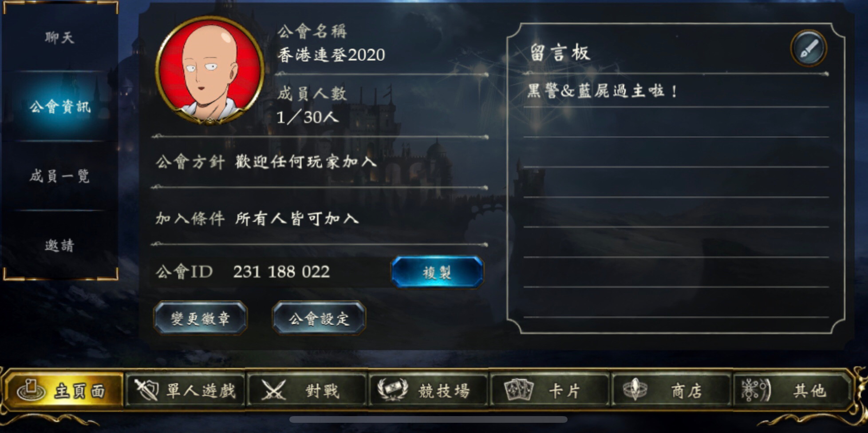
Task: Tap the message board note 黑警&藍屍過主啦
Action: point(602,91)
